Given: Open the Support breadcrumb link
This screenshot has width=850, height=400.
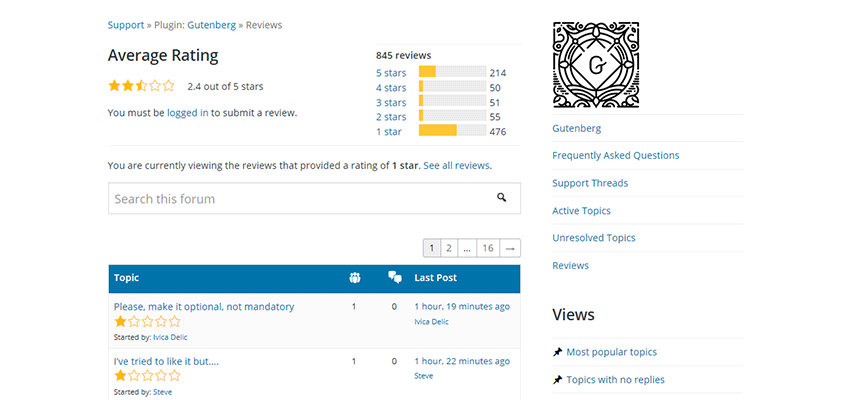Looking at the screenshot, I should click(126, 24).
